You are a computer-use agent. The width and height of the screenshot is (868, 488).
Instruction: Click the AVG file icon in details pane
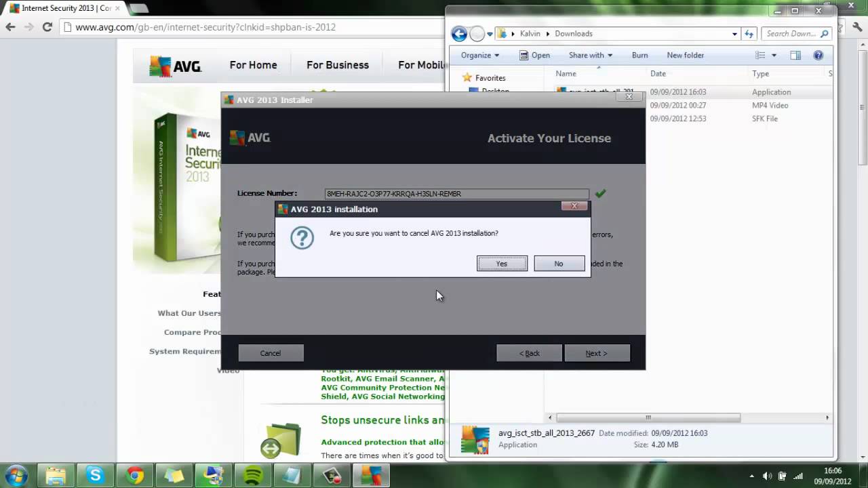click(475, 440)
